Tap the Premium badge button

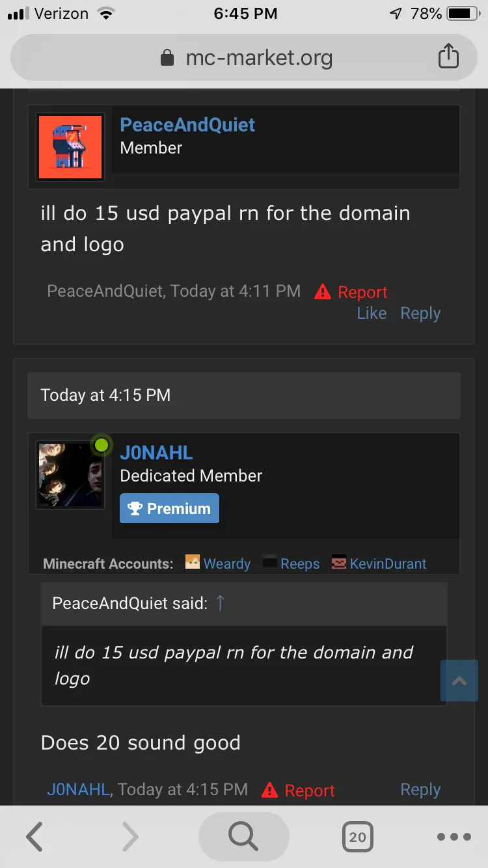(169, 509)
